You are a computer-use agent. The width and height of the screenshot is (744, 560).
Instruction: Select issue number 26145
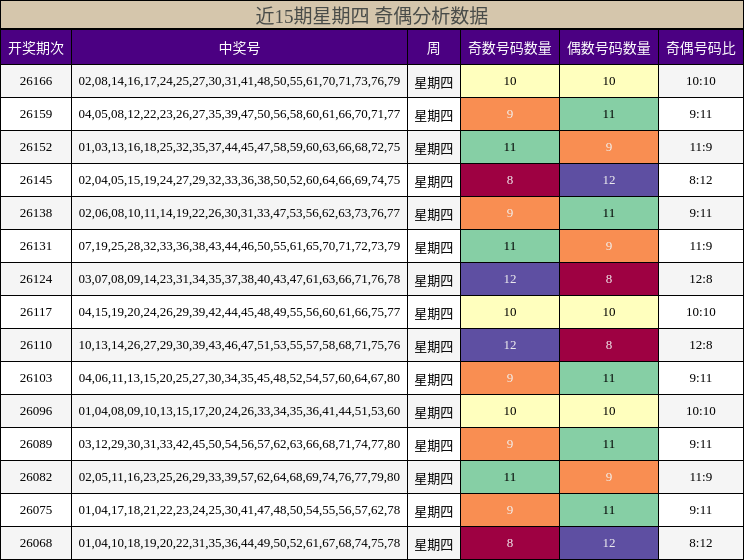(36, 180)
